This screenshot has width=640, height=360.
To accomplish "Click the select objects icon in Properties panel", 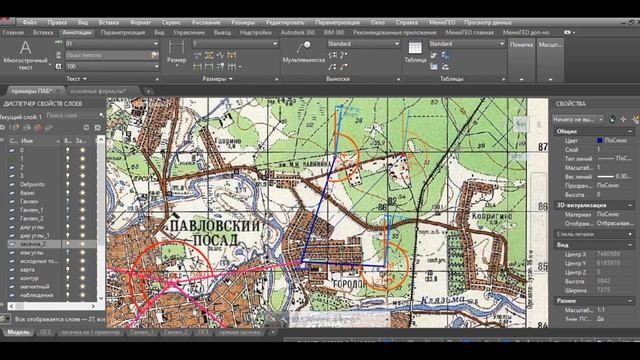I will pos(623,119).
